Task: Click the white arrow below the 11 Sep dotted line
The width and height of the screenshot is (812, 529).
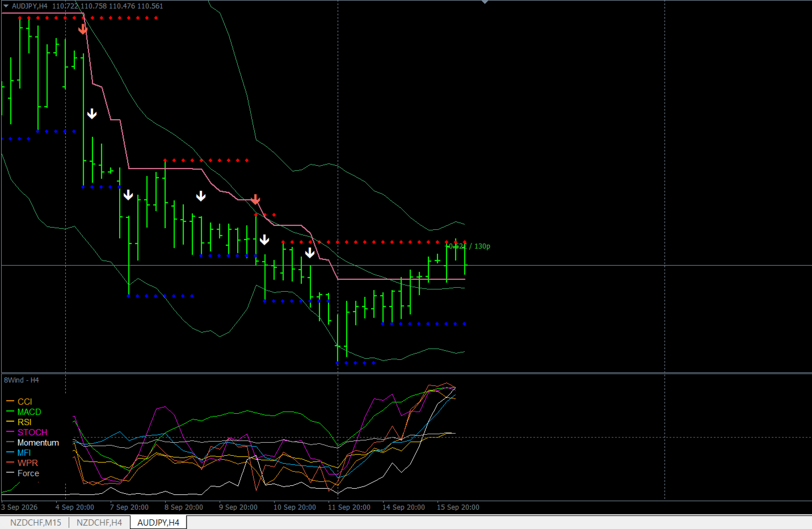Action: click(x=310, y=253)
